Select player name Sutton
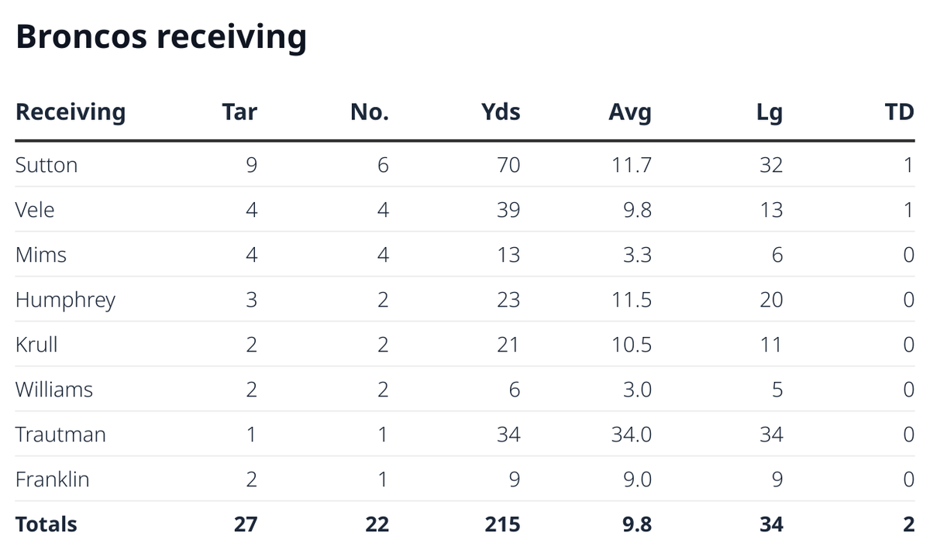Screen dimensions: 930x560 click(46, 165)
